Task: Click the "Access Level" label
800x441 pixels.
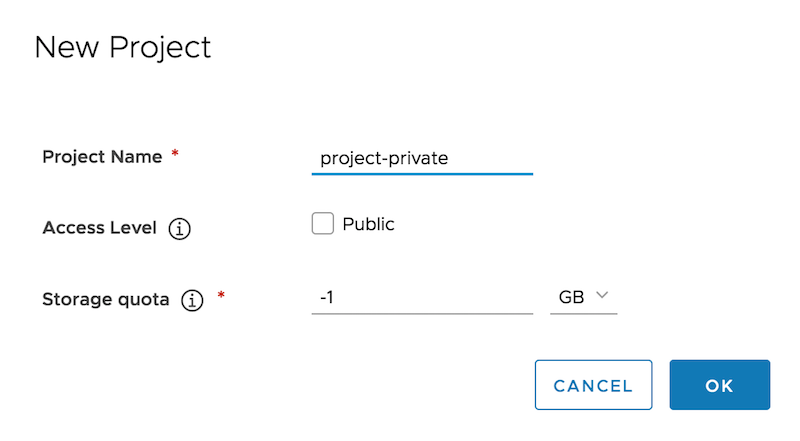Action: pyautogui.click(x=100, y=228)
